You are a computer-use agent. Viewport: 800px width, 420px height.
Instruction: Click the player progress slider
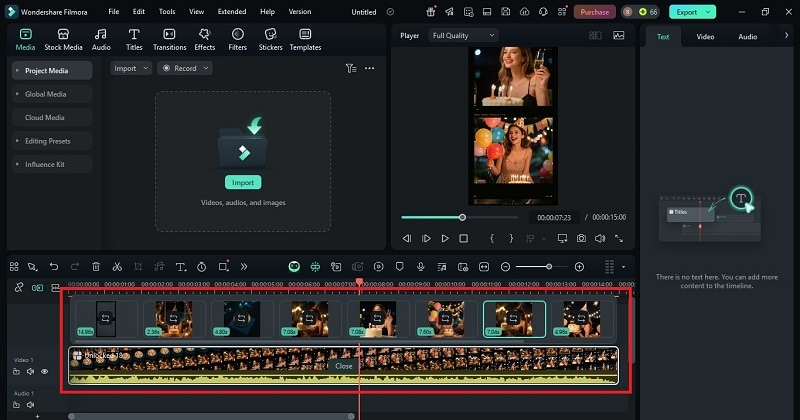[460, 217]
